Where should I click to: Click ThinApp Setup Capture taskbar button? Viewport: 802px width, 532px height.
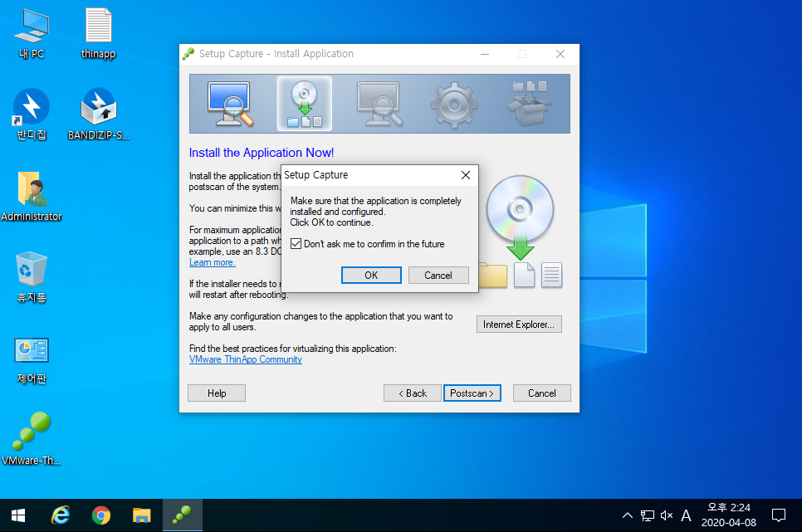click(183, 515)
